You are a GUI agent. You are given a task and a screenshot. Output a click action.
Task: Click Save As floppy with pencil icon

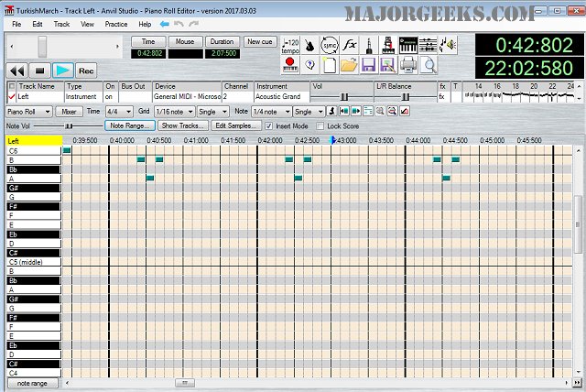[x=388, y=65]
